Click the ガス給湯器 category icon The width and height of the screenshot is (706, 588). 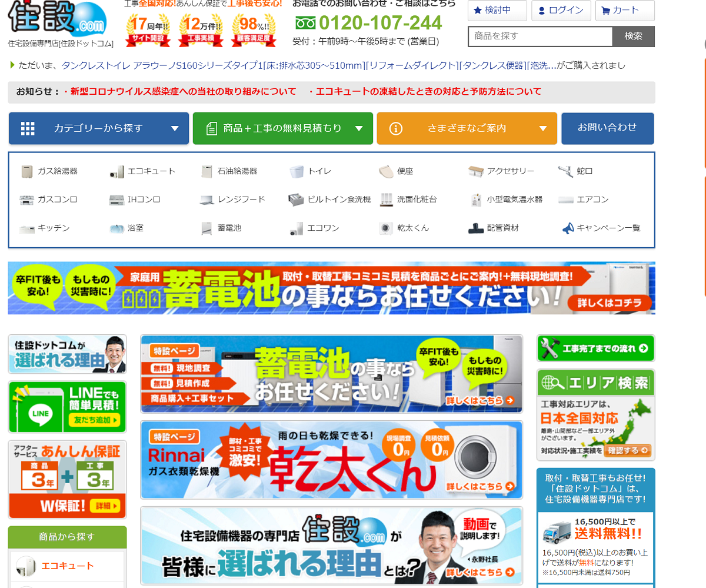27,171
